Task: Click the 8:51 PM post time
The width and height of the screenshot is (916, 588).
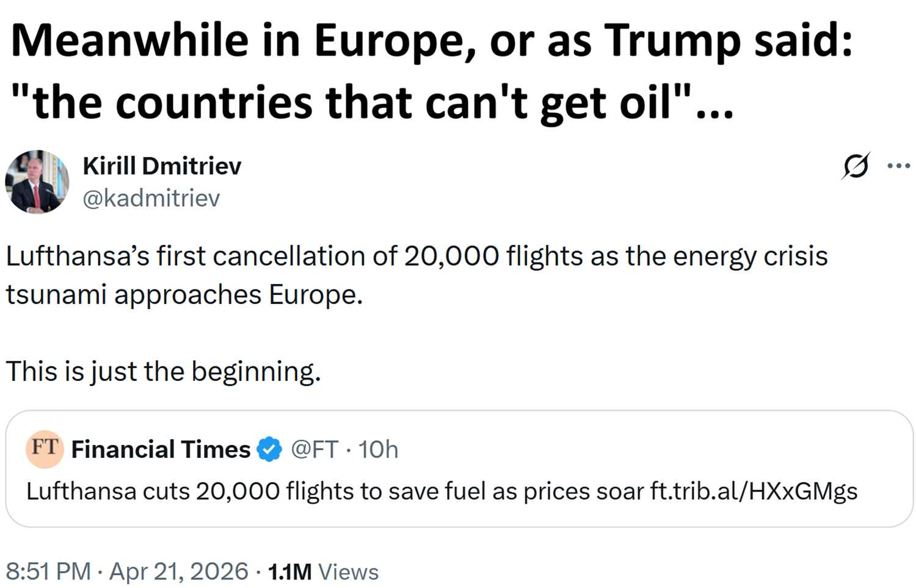Action: (48, 572)
